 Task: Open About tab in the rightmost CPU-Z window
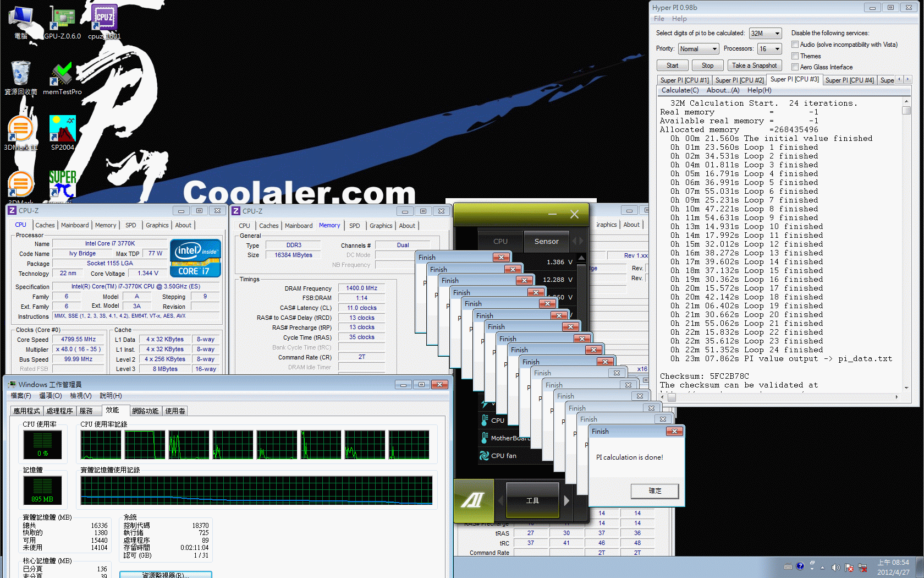631,225
